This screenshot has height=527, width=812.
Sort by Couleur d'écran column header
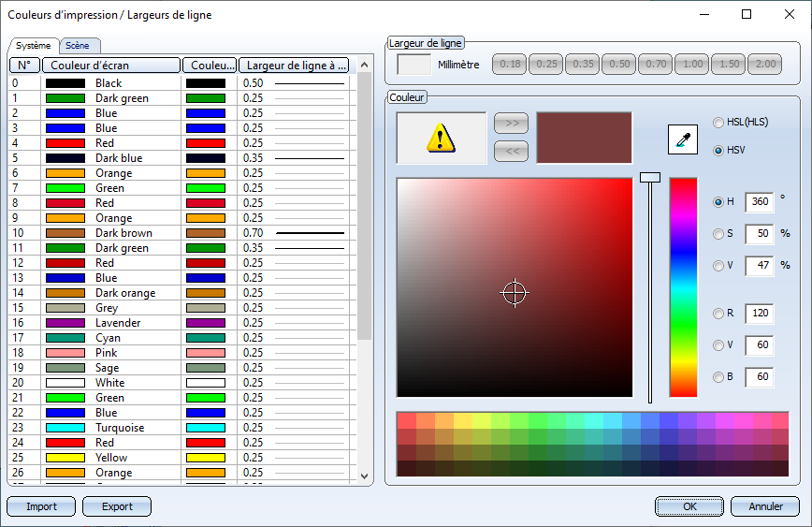110,66
